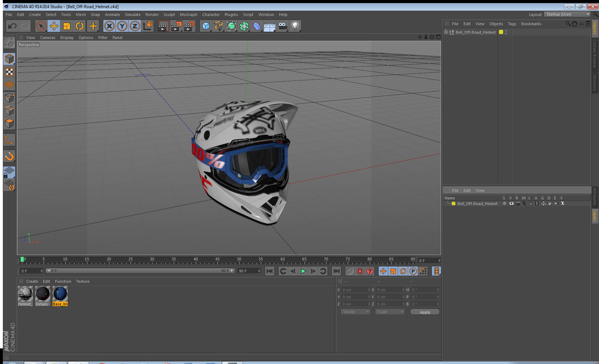Click yellow layer color of Bell_Off-Road_Helmet object
Viewport: 599px width, 364px height.
coord(501,32)
